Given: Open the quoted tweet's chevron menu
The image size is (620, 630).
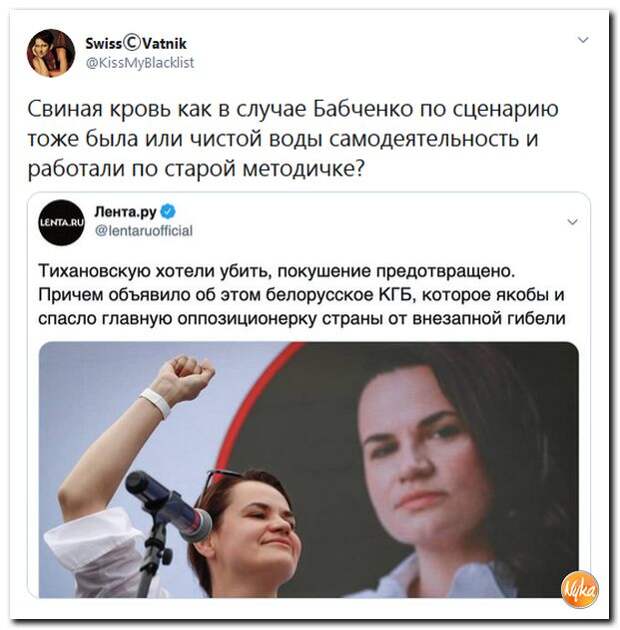Looking at the screenshot, I should tap(572, 222).
